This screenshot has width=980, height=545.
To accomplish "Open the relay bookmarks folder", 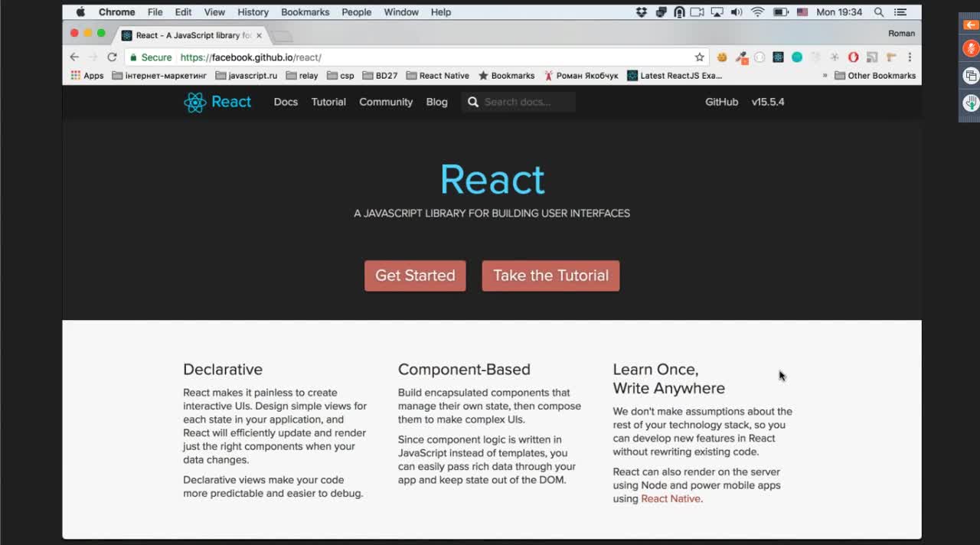I will [x=302, y=76].
